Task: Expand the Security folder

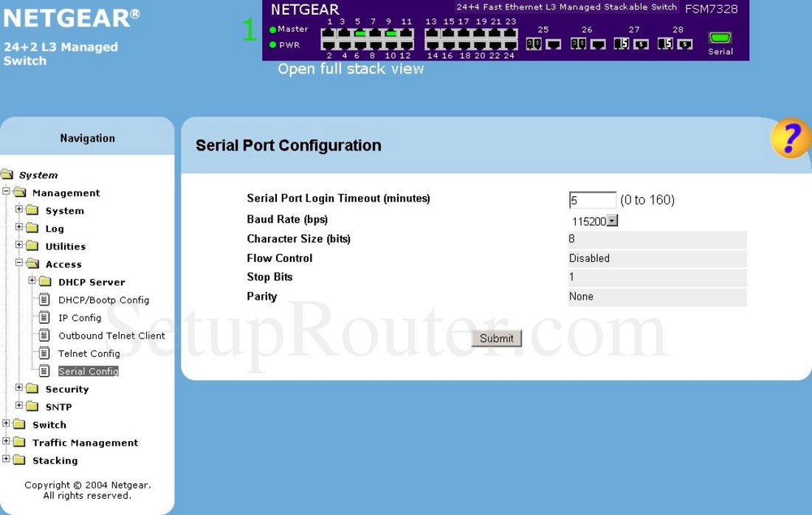Action: point(19,388)
